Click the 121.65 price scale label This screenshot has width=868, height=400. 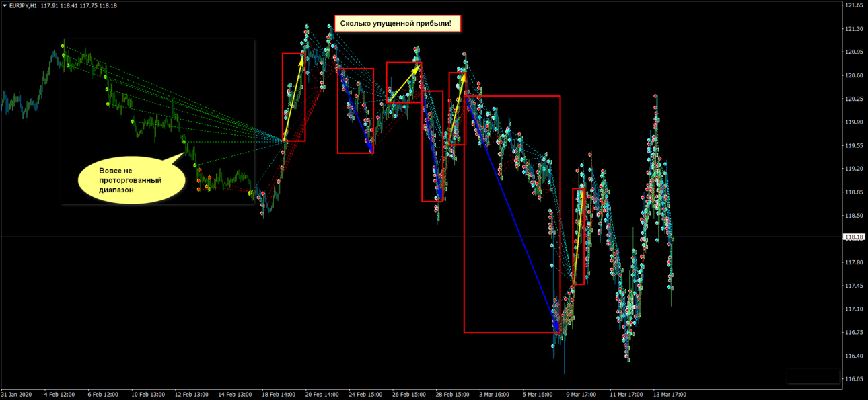coord(854,5)
